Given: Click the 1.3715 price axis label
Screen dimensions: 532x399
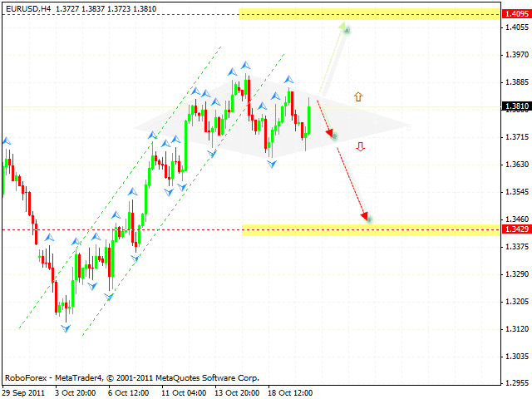Looking at the screenshot, I should pyautogui.click(x=517, y=137).
